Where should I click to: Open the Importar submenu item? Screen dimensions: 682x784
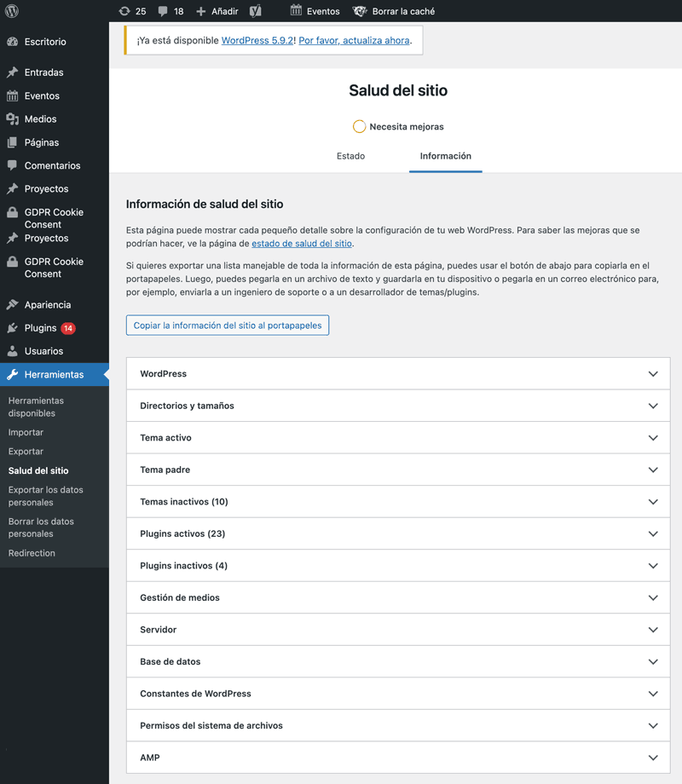pyautogui.click(x=26, y=433)
